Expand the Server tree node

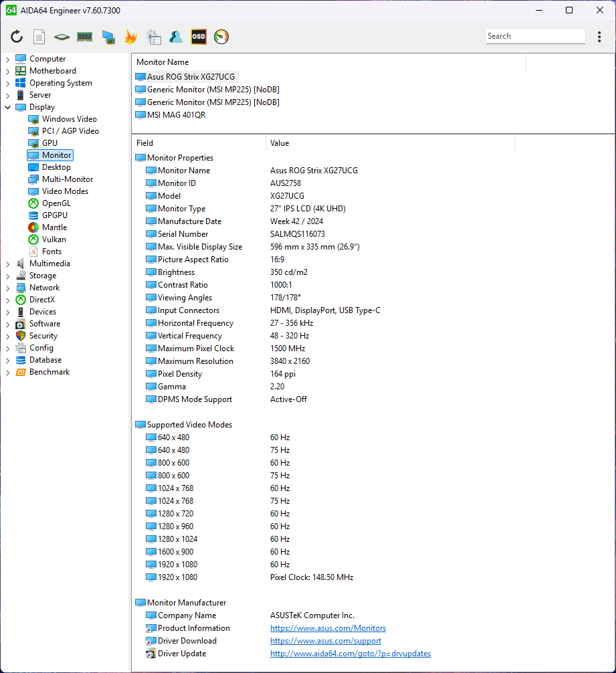[8, 95]
